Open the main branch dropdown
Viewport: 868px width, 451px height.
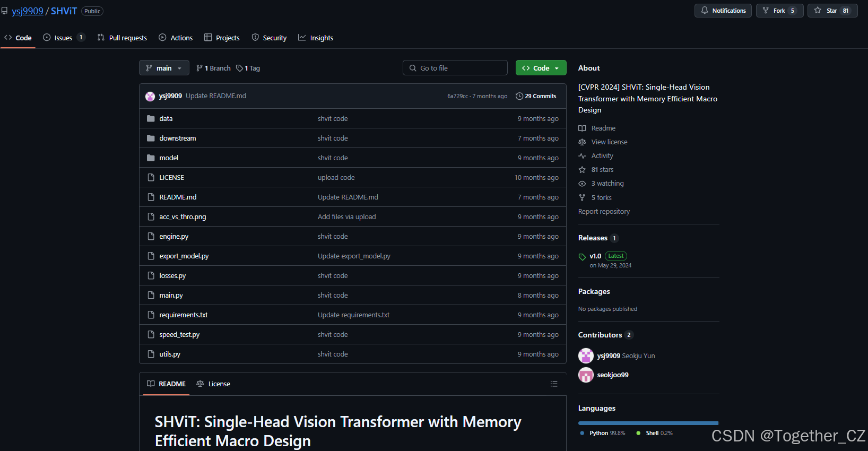[164, 68]
